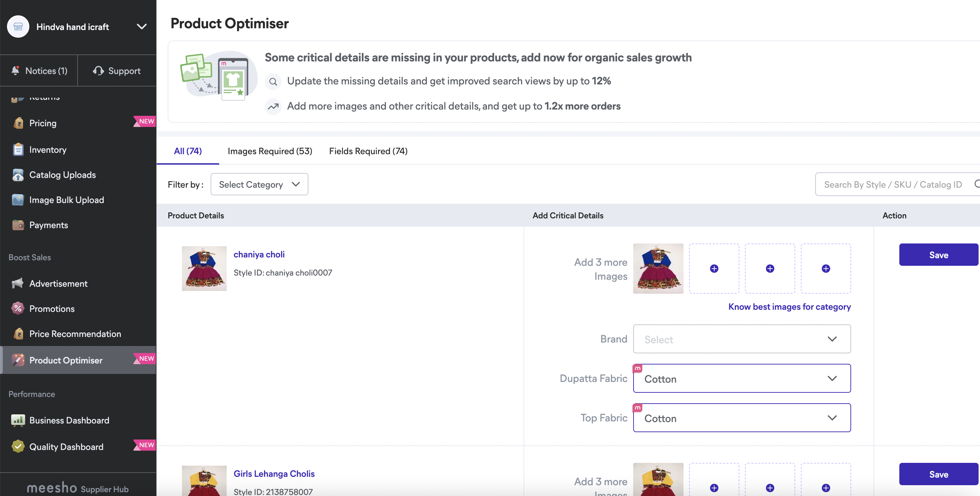Open the Business Dashboard
980x496 pixels.
69,420
